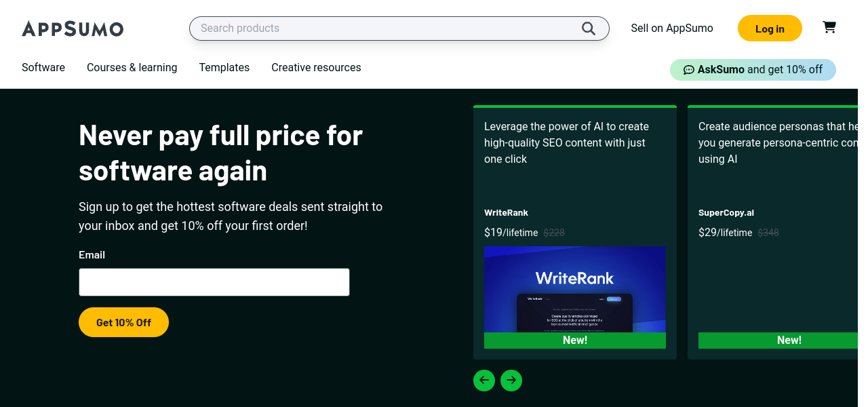Click the search magnifier icon
This screenshot has width=868, height=407.
(x=588, y=28)
